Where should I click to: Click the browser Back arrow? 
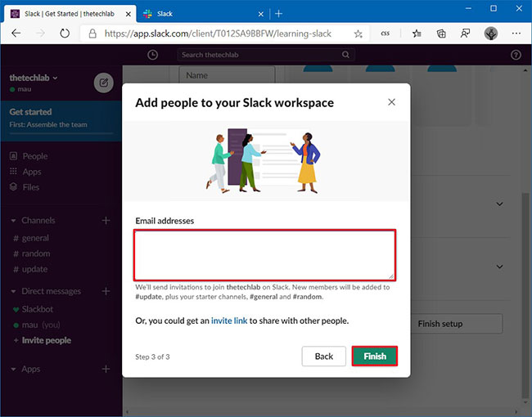click(x=16, y=34)
